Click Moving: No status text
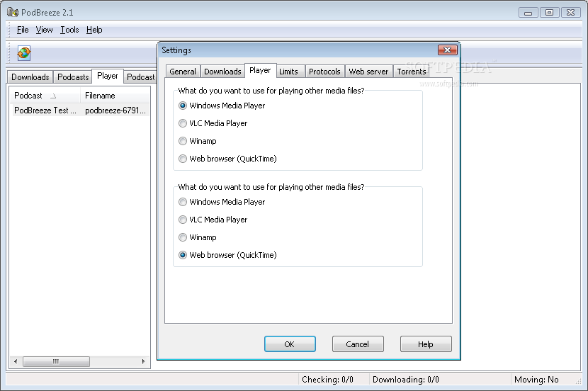588x391 pixels. tap(536, 380)
